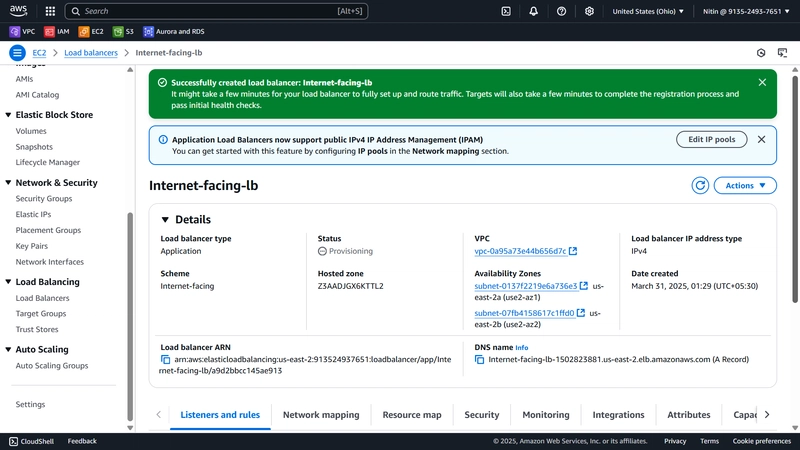
Task: Click the main page scrollbar thumb
Action: coord(794,189)
